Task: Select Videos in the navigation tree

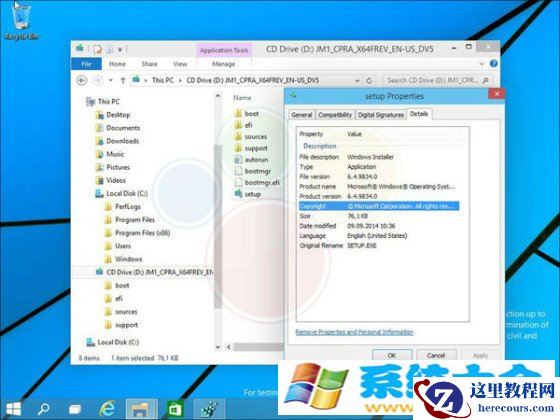Action: (x=116, y=180)
